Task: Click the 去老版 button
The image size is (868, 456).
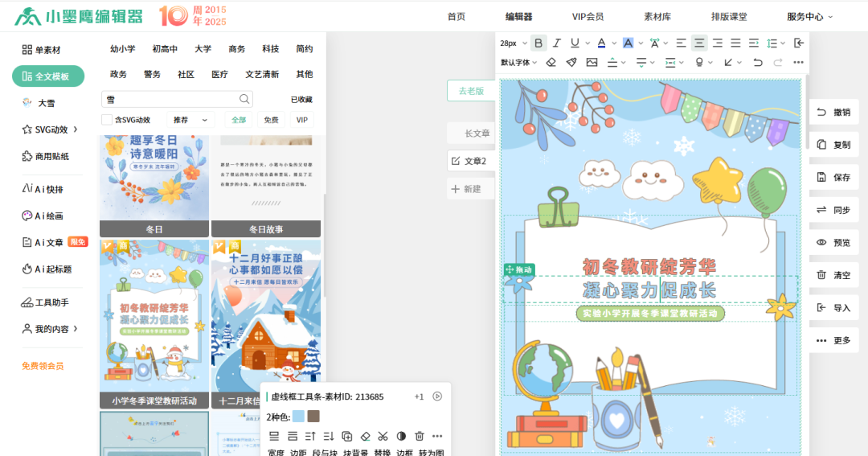Action: tap(471, 91)
